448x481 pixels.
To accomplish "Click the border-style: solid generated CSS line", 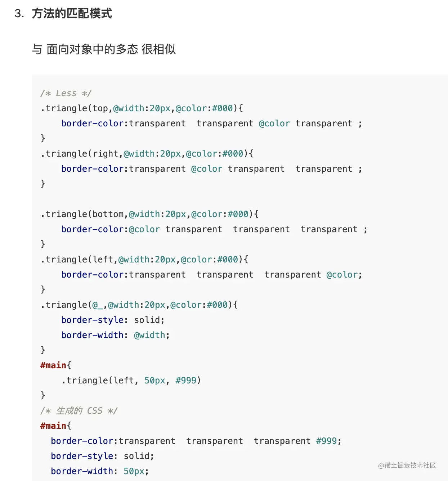I will tap(102, 456).
